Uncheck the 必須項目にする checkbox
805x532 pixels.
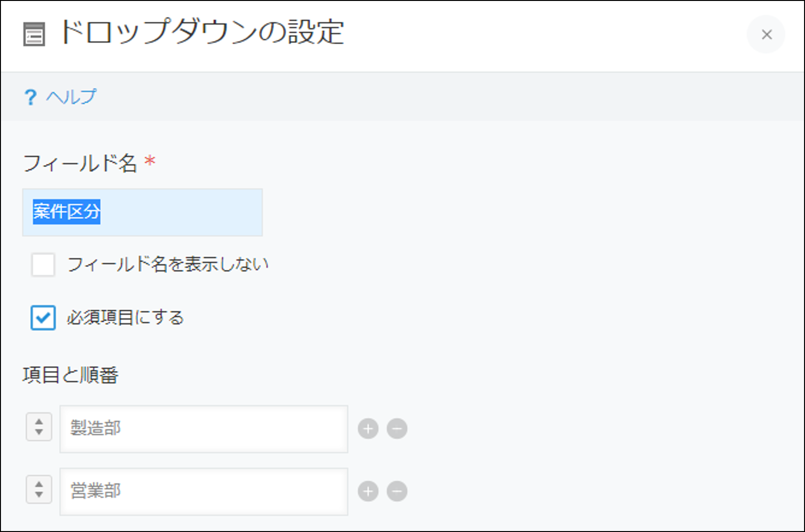[x=43, y=317]
